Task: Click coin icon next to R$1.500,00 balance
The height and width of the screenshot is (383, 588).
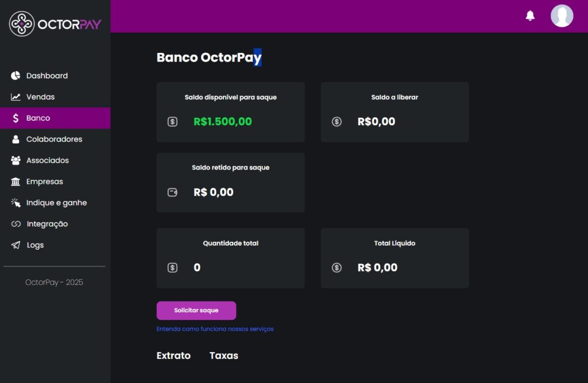Action: (172, 122)
